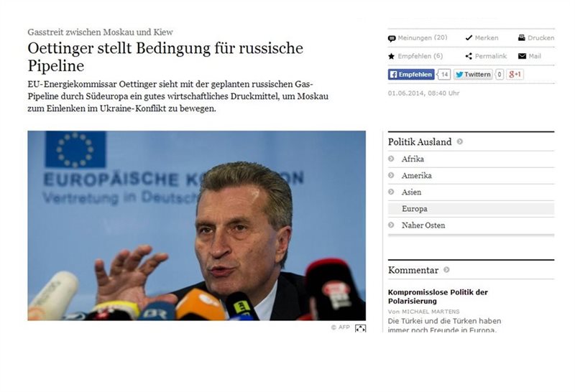Click the Mail envelope icon
575x392 pixels.
(x=522, y=56)
